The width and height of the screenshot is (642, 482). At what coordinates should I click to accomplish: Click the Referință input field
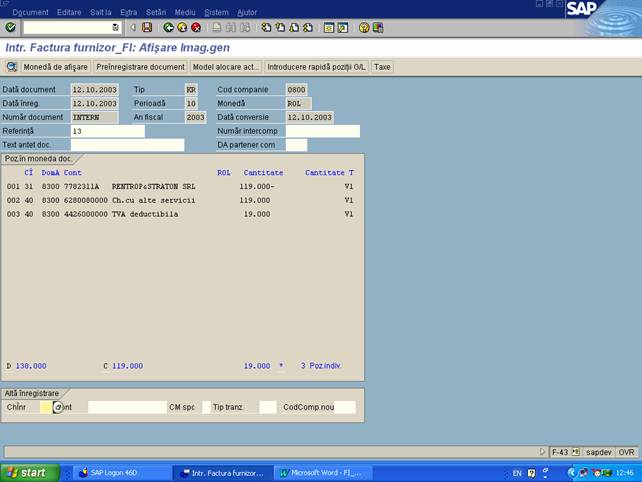pos(107,131)
